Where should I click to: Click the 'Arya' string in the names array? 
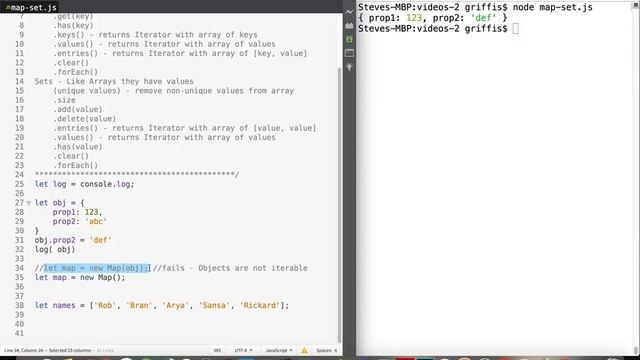pyautogui.click(x=176, y=305)
